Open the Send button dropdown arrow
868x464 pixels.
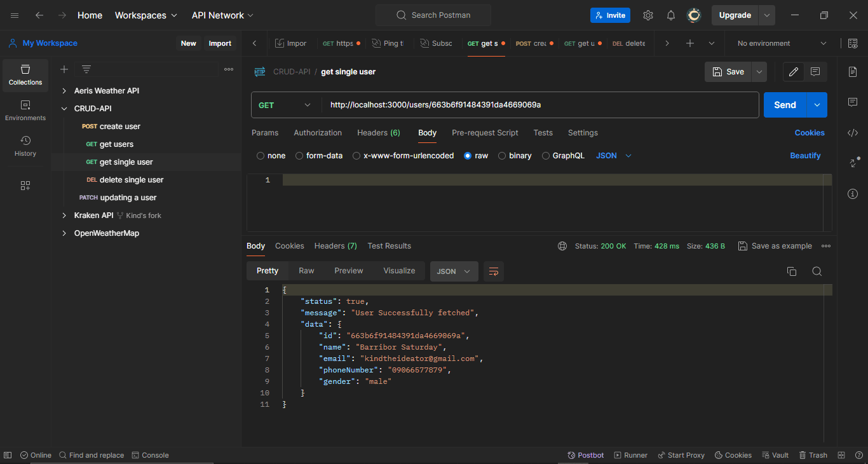click(x=817, y=105)
